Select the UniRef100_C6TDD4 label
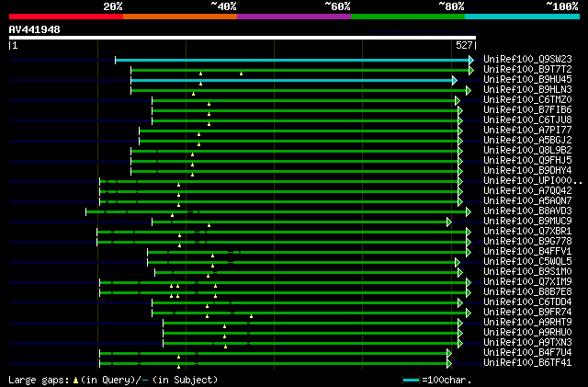The height and width of the screenshot is (387, 588). coord(527,302)
